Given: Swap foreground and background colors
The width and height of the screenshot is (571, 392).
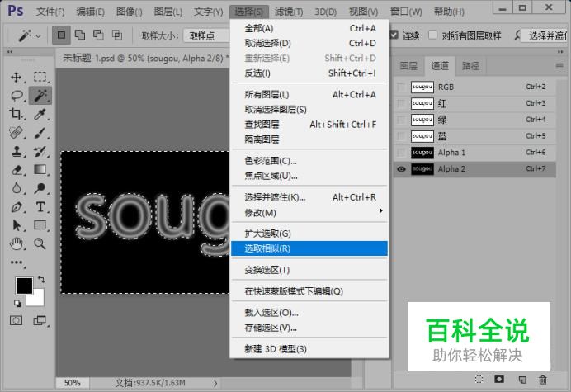Looking at the screenshot, I should (x=41, y=280).
